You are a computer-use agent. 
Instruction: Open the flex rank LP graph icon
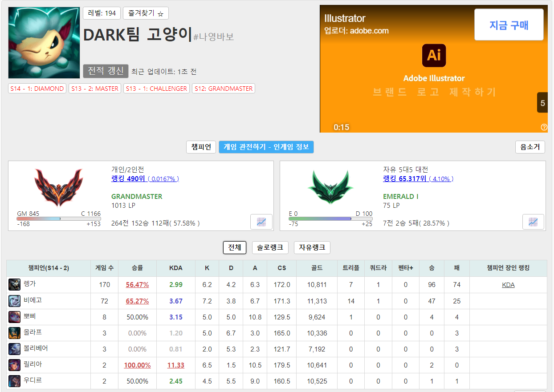(533, 222)
